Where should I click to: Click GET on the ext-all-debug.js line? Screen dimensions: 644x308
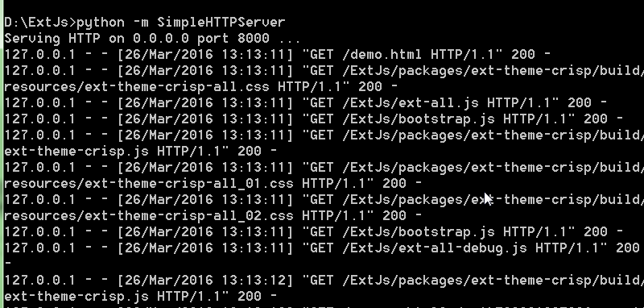point(321,248)
